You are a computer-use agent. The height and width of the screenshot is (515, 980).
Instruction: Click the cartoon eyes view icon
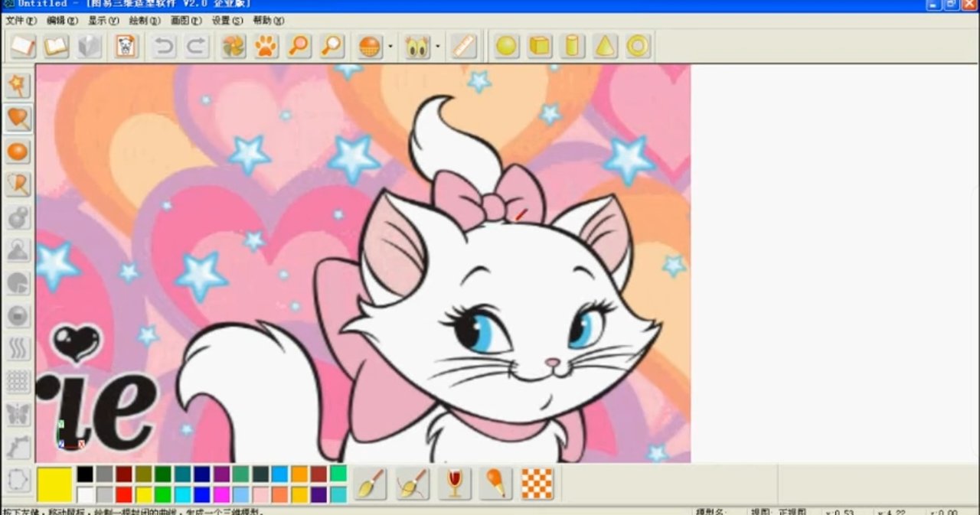pos(417,47)
